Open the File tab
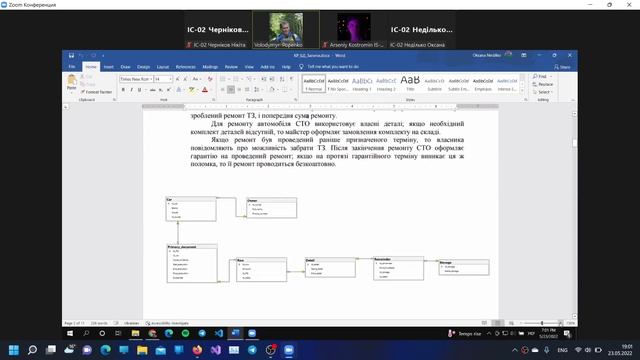640x360 pixels. coord(72,67)
